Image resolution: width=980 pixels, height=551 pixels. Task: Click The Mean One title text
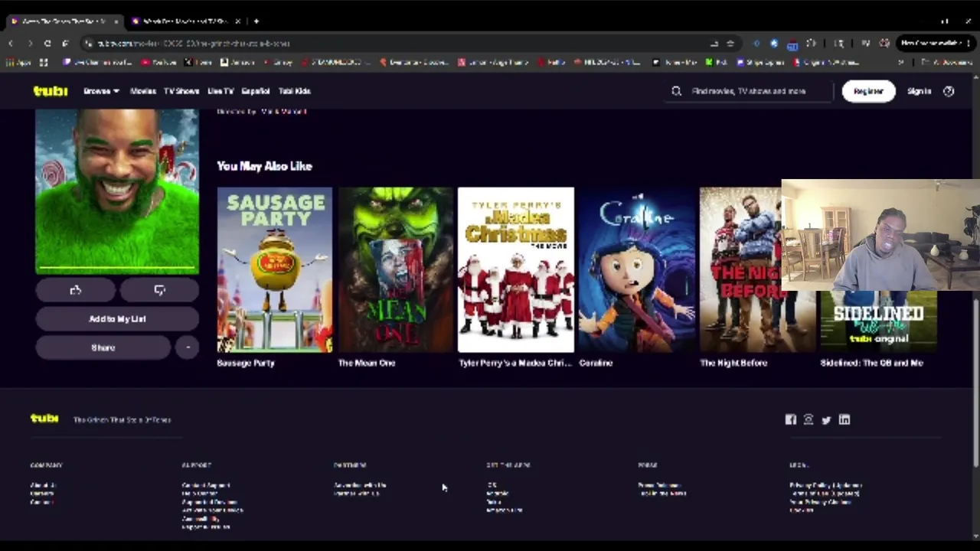coord(367,363)
